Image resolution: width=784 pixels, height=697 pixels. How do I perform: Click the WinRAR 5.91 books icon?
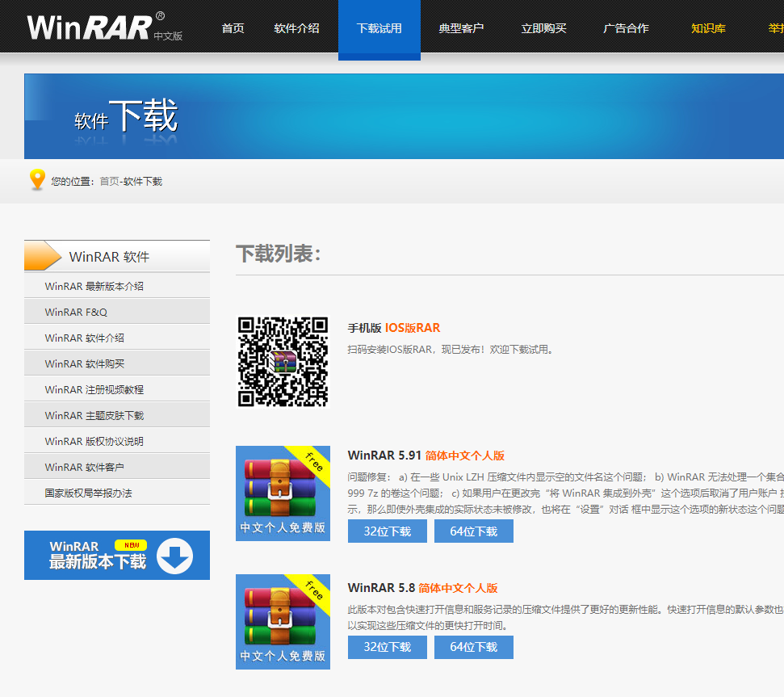coord(283,493)
